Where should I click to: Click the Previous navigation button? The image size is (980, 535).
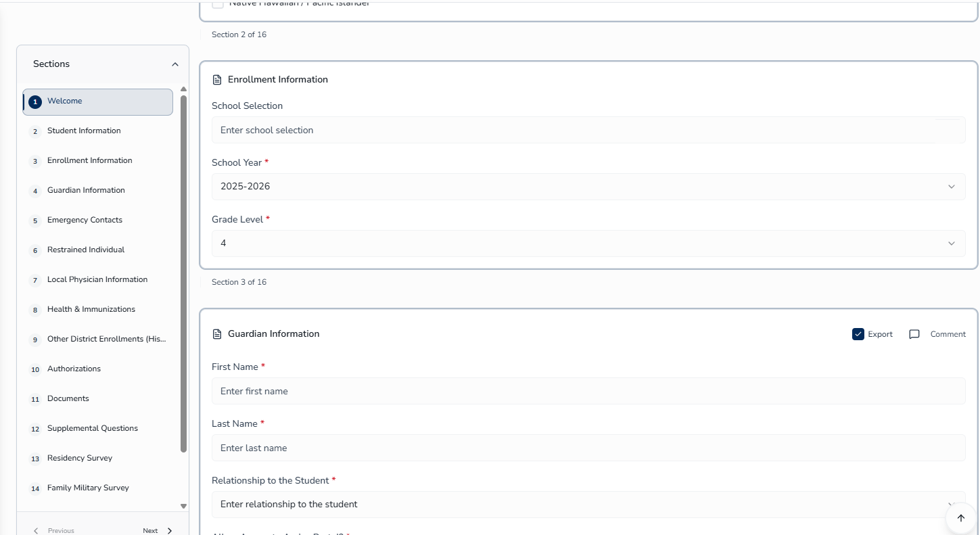tap(53, 531)
